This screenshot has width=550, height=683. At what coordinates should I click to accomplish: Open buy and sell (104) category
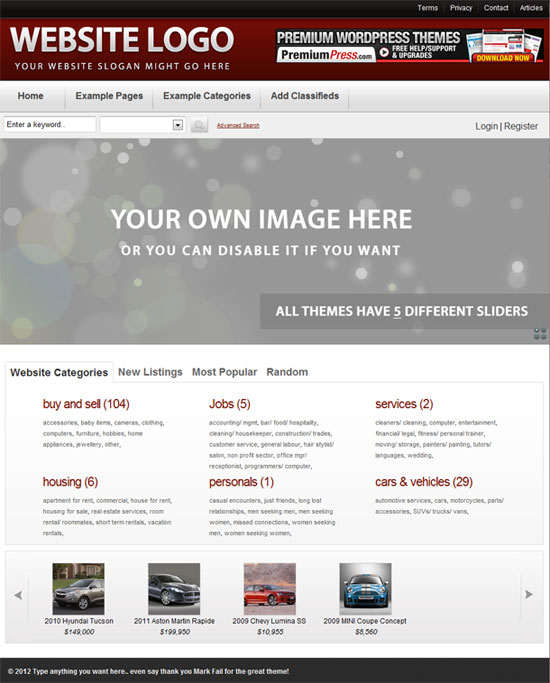tap(86, 404)
